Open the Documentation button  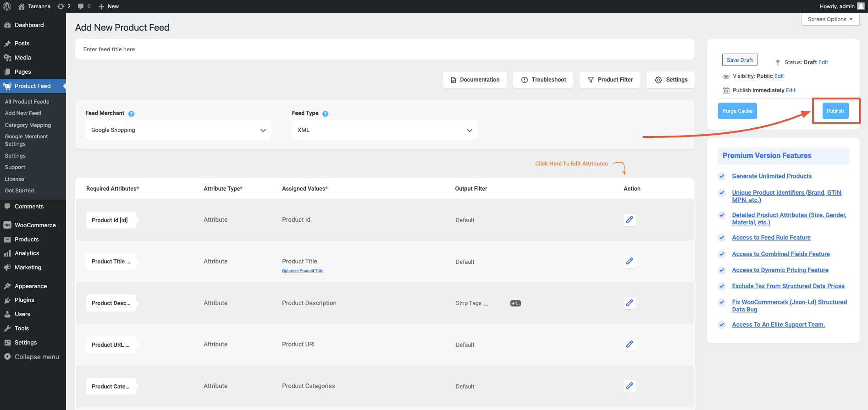[475, 80]
